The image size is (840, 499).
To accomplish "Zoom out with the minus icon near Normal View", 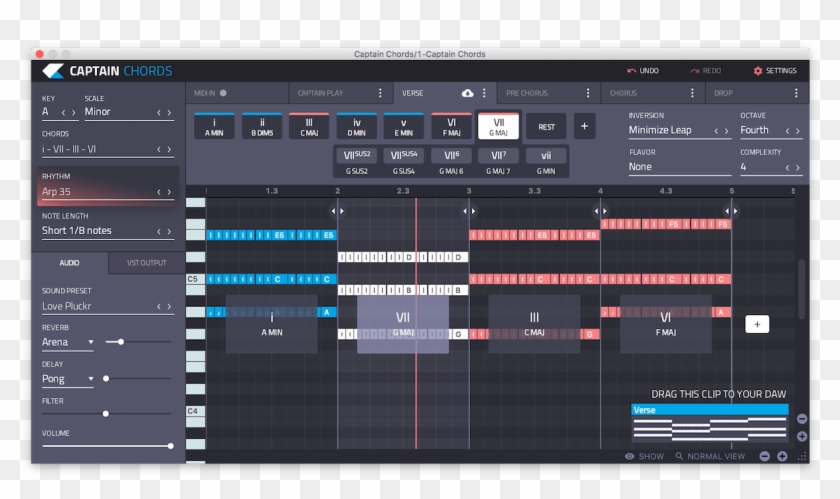I will pos(765,456).
